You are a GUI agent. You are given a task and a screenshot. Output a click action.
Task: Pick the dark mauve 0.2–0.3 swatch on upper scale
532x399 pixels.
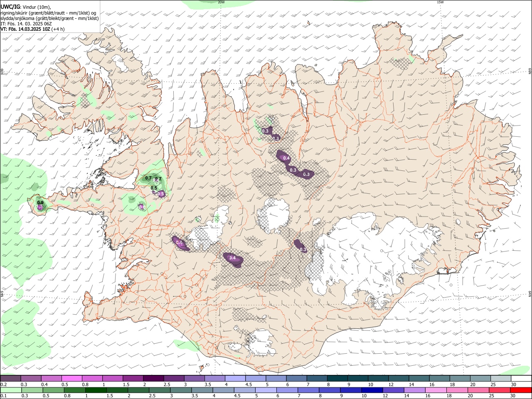10,378
